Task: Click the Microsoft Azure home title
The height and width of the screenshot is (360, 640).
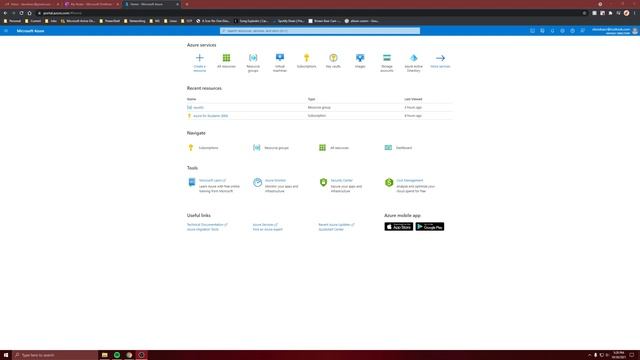Action: [x=31, y=31]
